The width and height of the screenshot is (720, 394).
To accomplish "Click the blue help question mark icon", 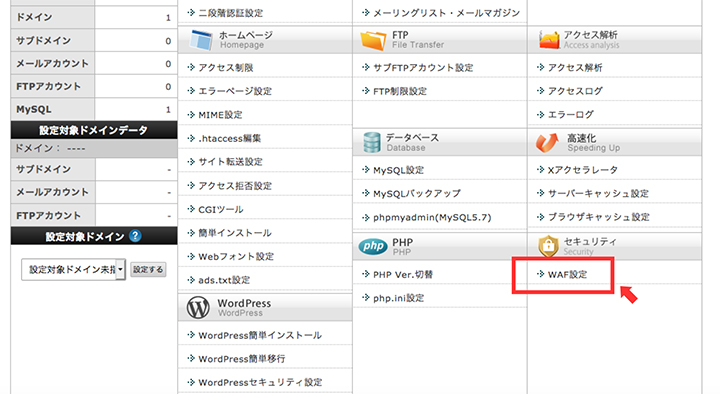I will pyautogui.click(x=135, y=236).
